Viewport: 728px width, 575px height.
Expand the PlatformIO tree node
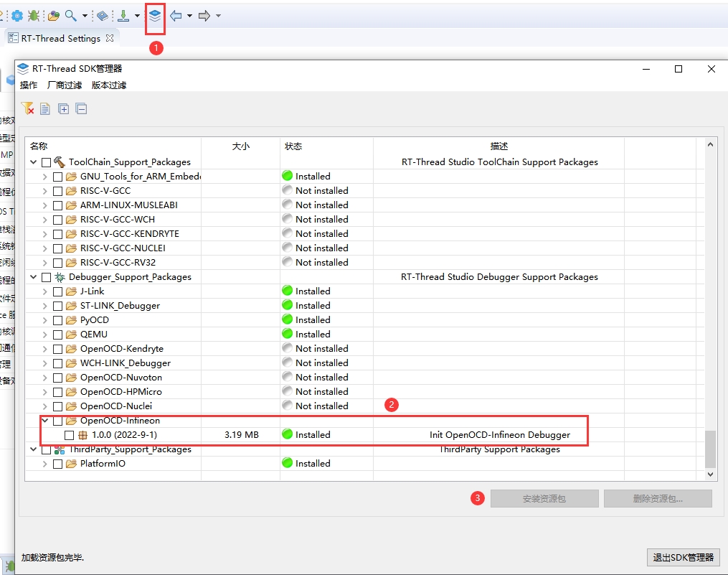[44, 464]
